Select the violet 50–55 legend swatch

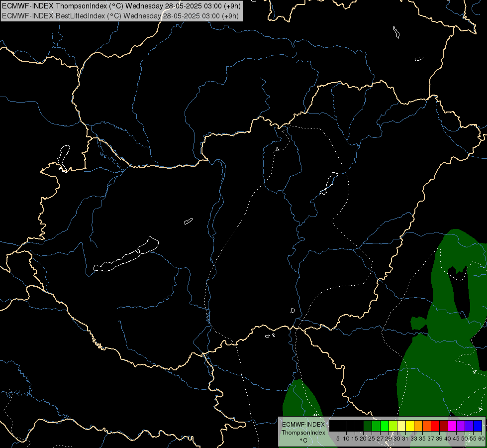pyautogui.click(x=469, y=426)
